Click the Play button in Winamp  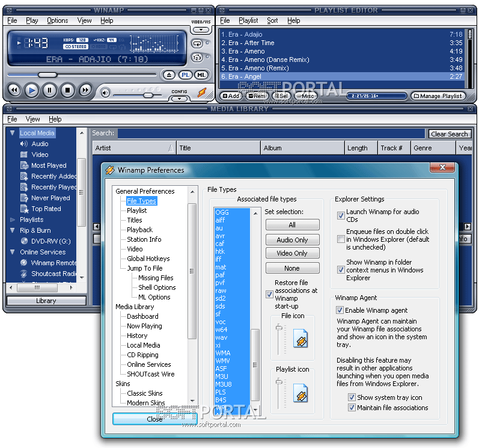[x=32, y=90]
